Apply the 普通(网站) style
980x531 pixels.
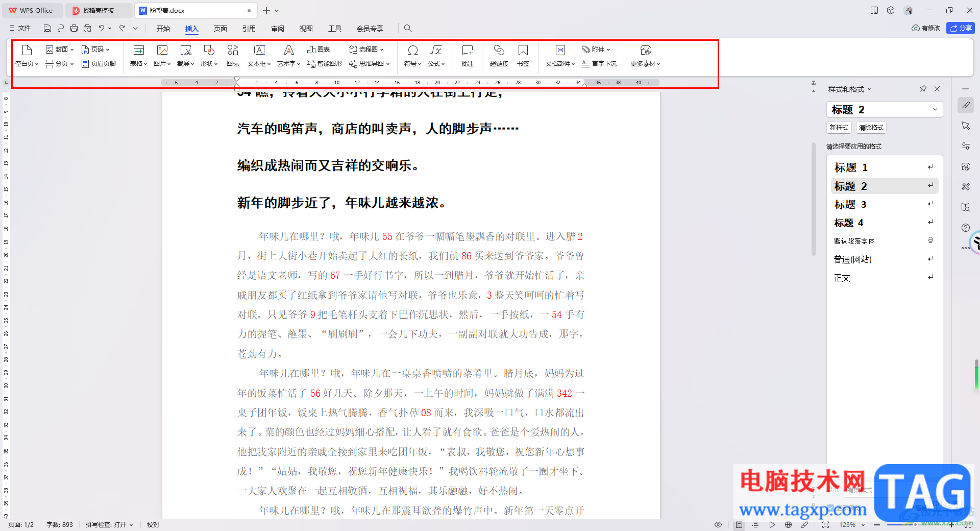[885, 259]
